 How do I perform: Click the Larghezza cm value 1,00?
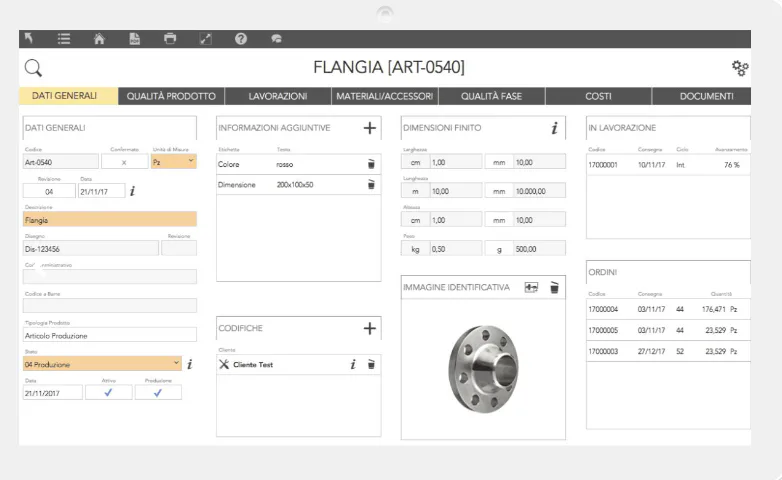click(456, 162)
